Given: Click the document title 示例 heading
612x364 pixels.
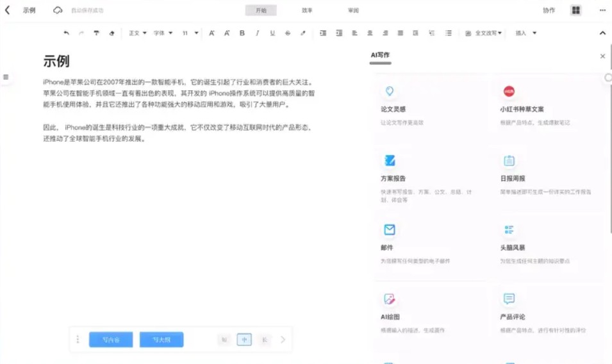Looking at the screenshot, I should click(x=56, y=62).
